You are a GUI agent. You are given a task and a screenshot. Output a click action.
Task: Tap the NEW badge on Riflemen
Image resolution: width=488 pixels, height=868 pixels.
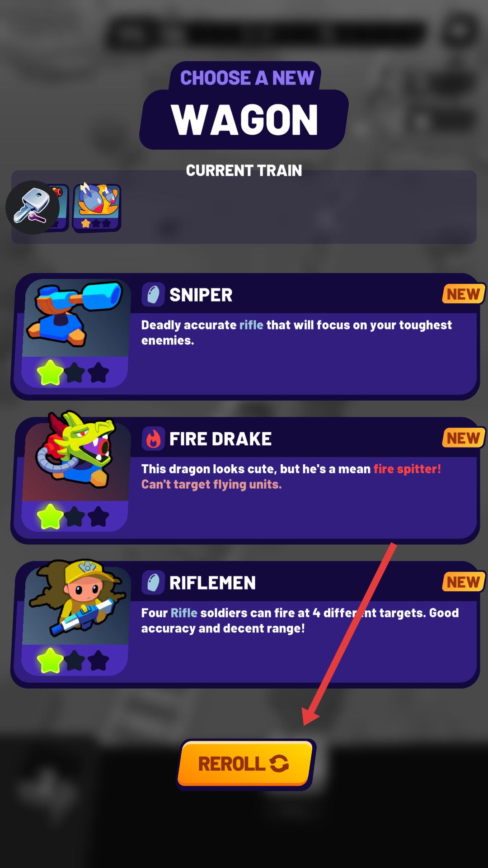pyautogui.click(x=463, y=582)
